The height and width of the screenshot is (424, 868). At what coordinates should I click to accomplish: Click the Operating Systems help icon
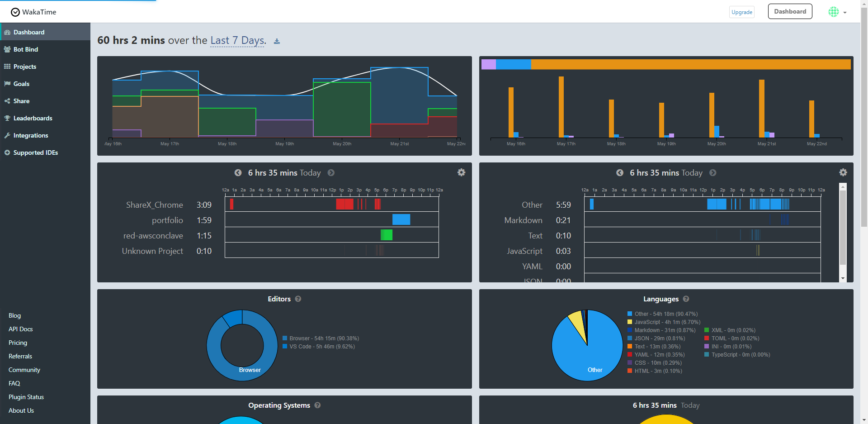[317, 405]
